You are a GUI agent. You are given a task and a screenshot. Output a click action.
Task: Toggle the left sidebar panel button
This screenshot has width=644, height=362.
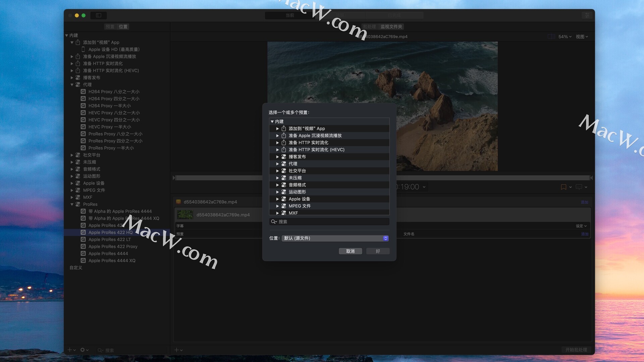[99, 15]
